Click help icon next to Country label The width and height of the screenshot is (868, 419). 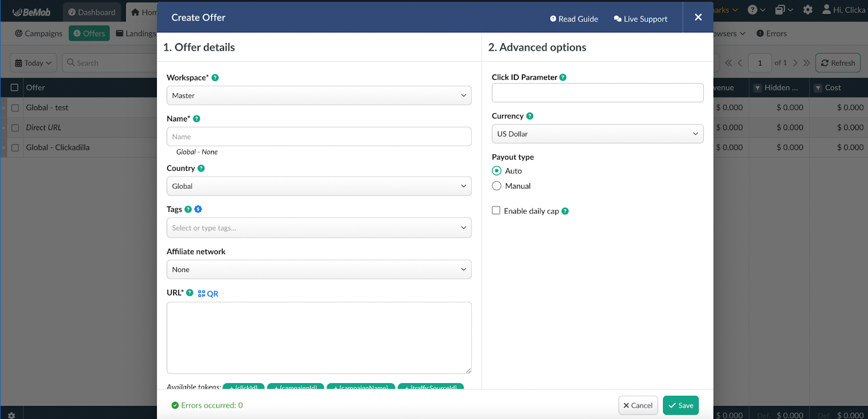coord(201,169)
